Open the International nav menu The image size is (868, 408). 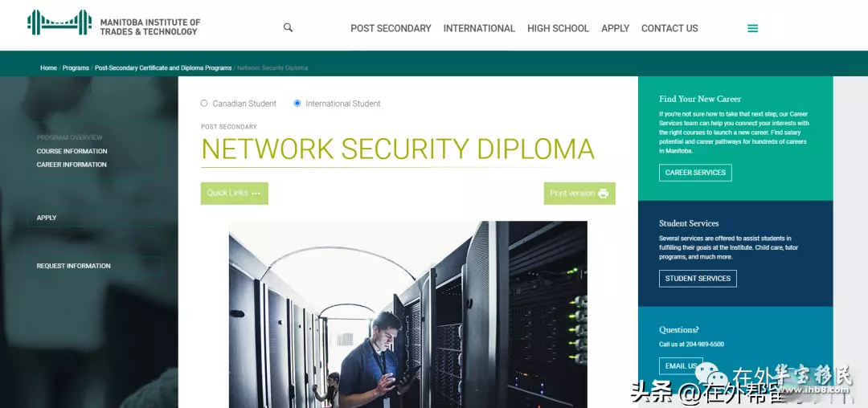(479, 28)
